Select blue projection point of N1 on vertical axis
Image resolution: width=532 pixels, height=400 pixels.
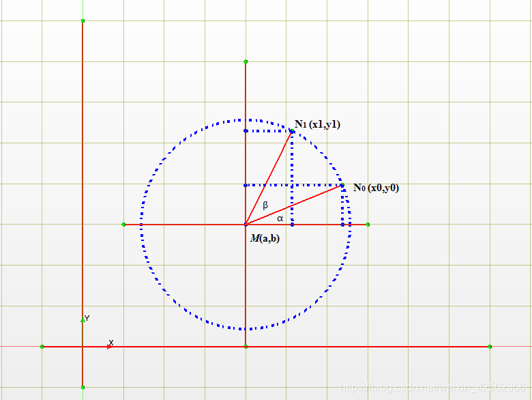point(246,131)
